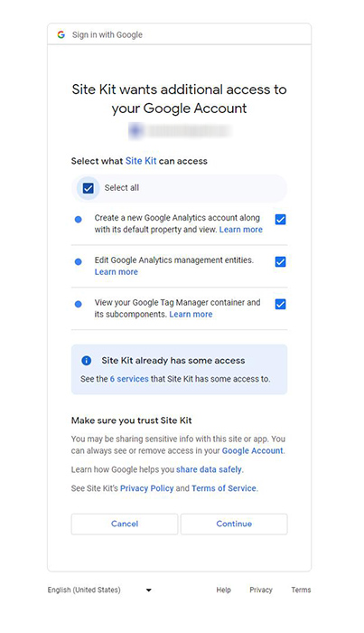This screenshot has height=633, width=364.
Task: Uncheck View Google Tag Manager container permission
Action: point(281,304)
